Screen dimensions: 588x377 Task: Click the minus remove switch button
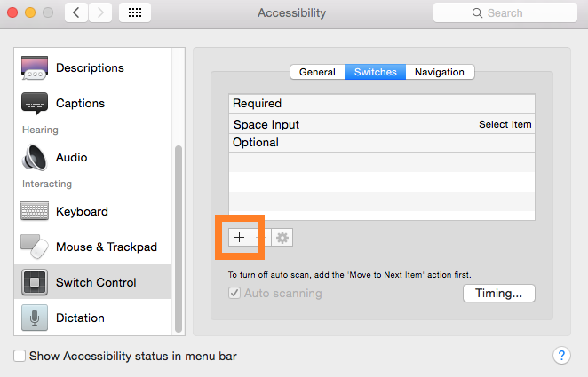point(259,238)
